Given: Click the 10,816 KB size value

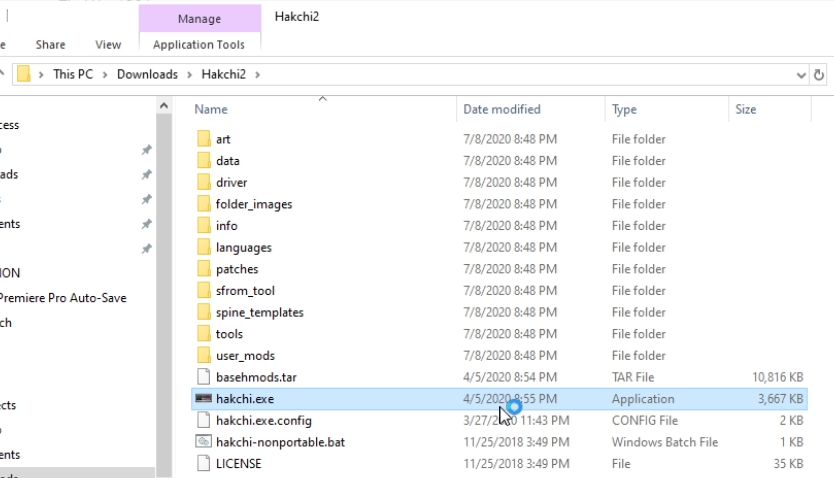Looking at the screenshot, I should tap(777, 377).
